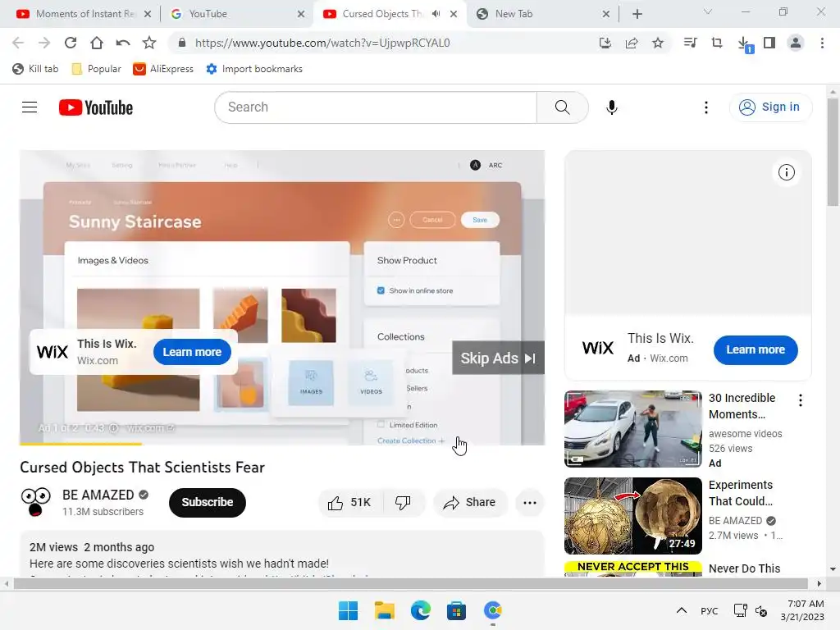Click the Kill tab bookmark

coord(35,69)
